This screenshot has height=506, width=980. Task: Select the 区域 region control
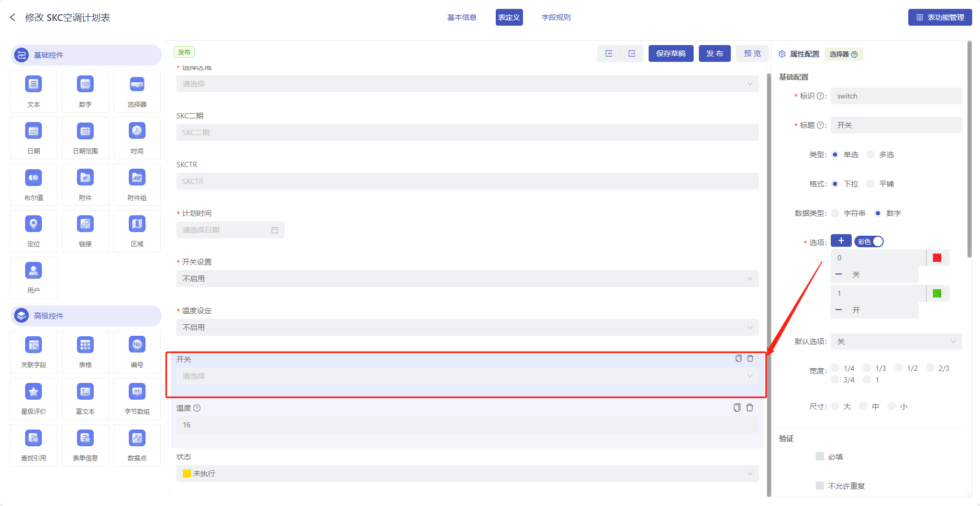click(x=137, y=231)
